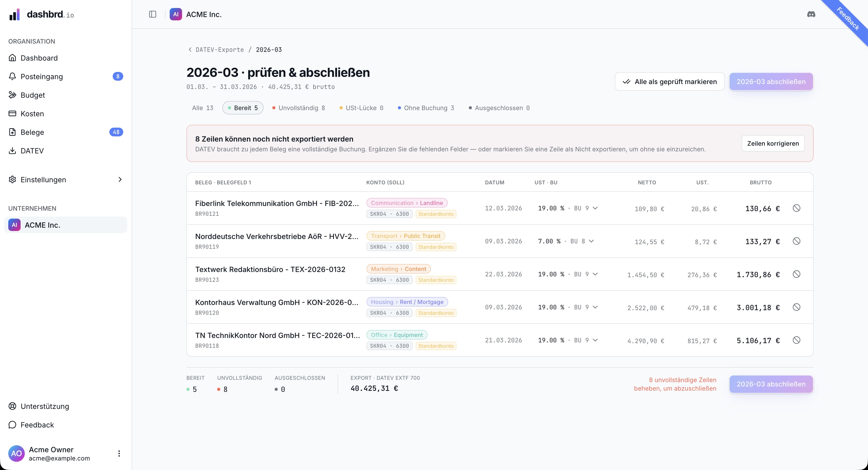The height and width of the screenshot is (470, 868).
Task: Switch to the Alle 13 filter
Action: click(x=202, y=108)
